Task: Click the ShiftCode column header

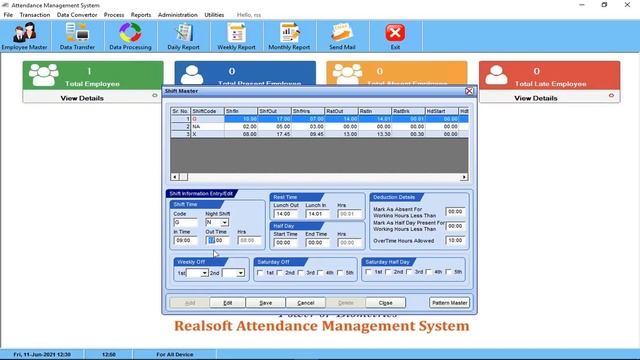Action: click(207, 111)
